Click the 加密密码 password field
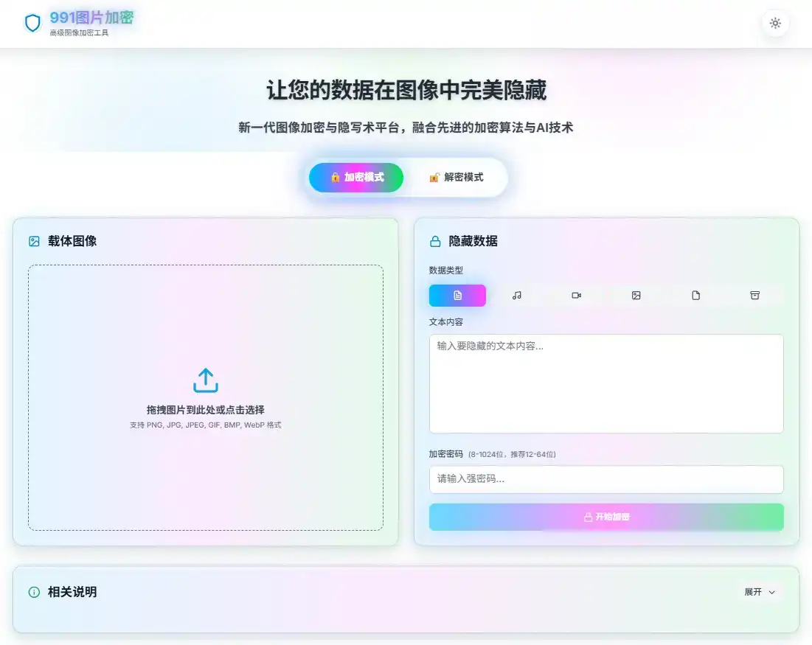The width and height of the screenshot is (812, 645). [x=606, y=479]
